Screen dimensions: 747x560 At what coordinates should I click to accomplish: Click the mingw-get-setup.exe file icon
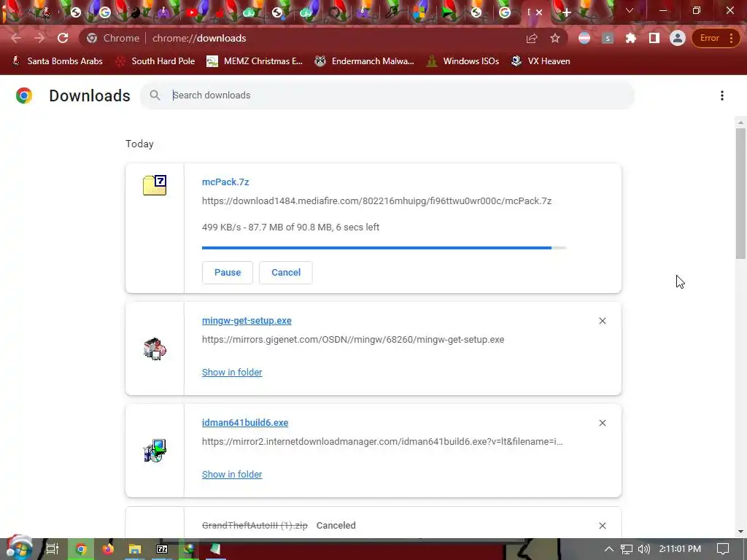[x=155, y=349]
